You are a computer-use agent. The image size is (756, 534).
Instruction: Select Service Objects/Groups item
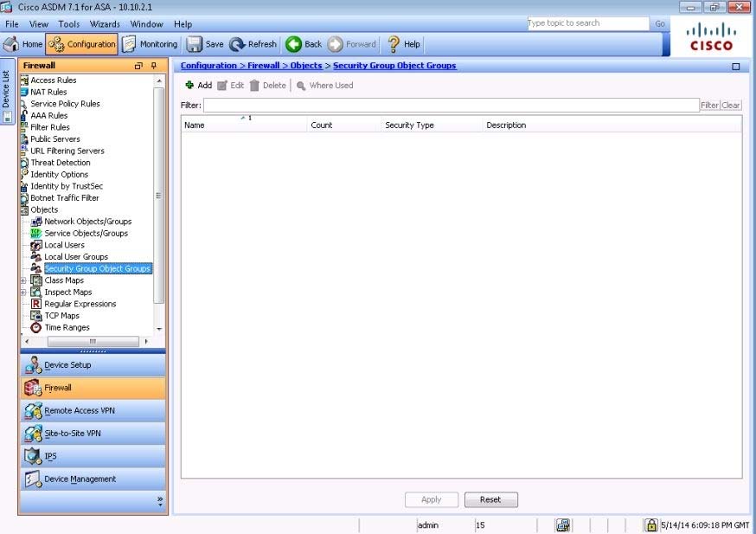coord(86,233)
